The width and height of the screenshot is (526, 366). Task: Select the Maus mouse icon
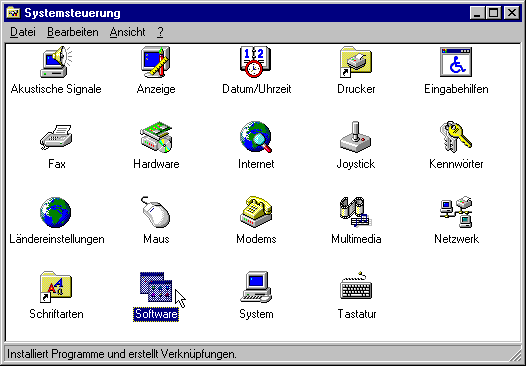[156, 212]
